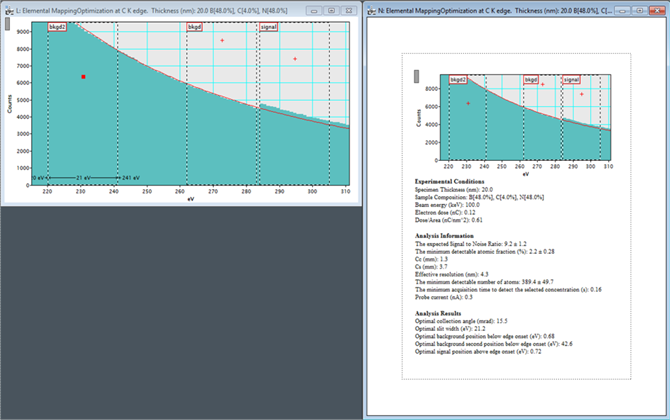Click the L window title bar icon
The image size is (670, 420).
pos(9,8)
